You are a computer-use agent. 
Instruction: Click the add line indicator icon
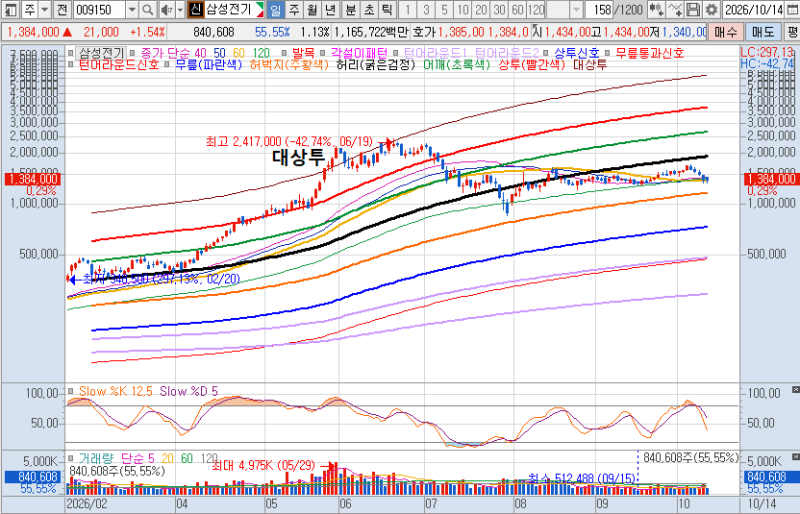(674, 9)
